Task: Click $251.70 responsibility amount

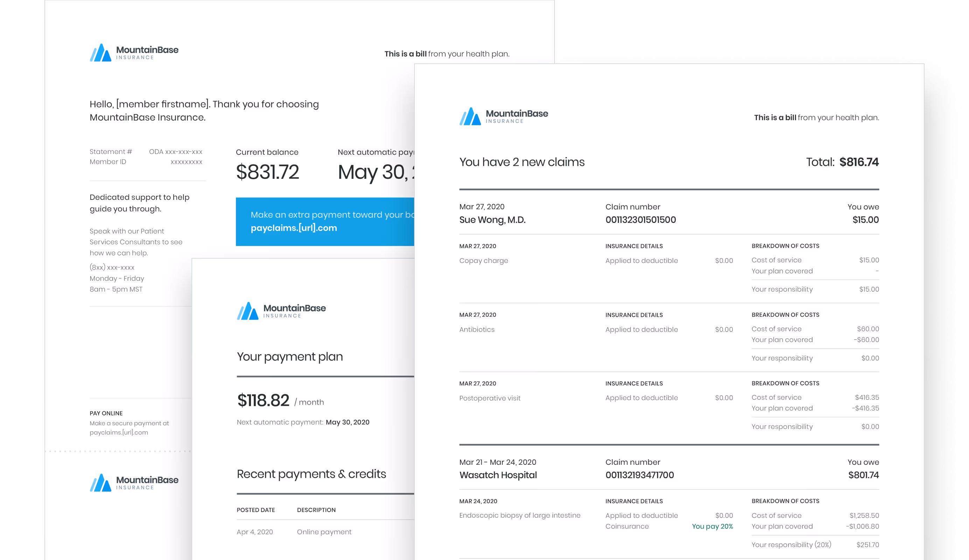Action: click(868, 545)
